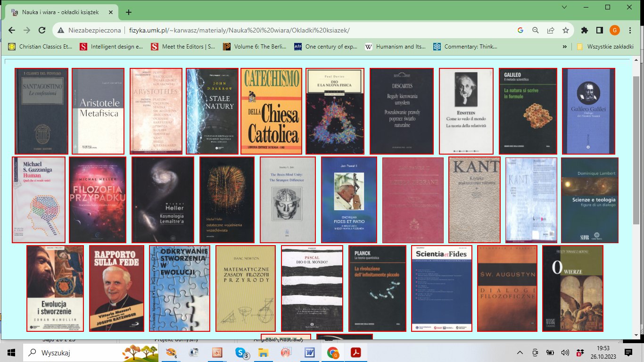Click the volume icon in system tray
The width and height of the screenshot is (644, 362).
click(x=565, y=353)
